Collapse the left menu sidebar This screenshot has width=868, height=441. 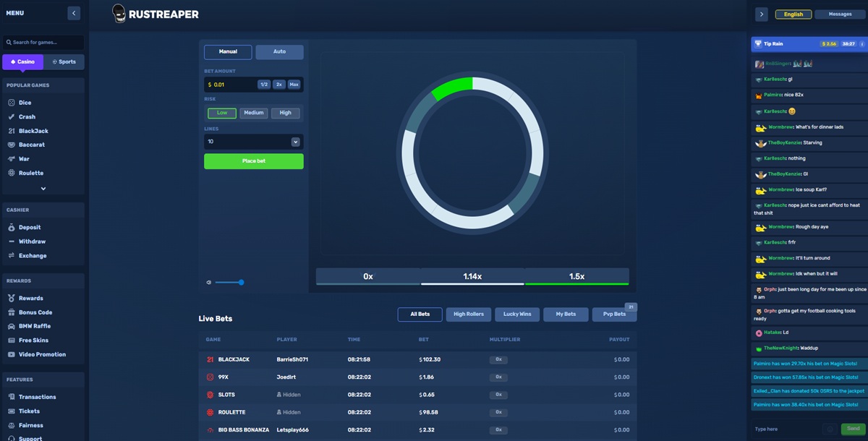74,13
